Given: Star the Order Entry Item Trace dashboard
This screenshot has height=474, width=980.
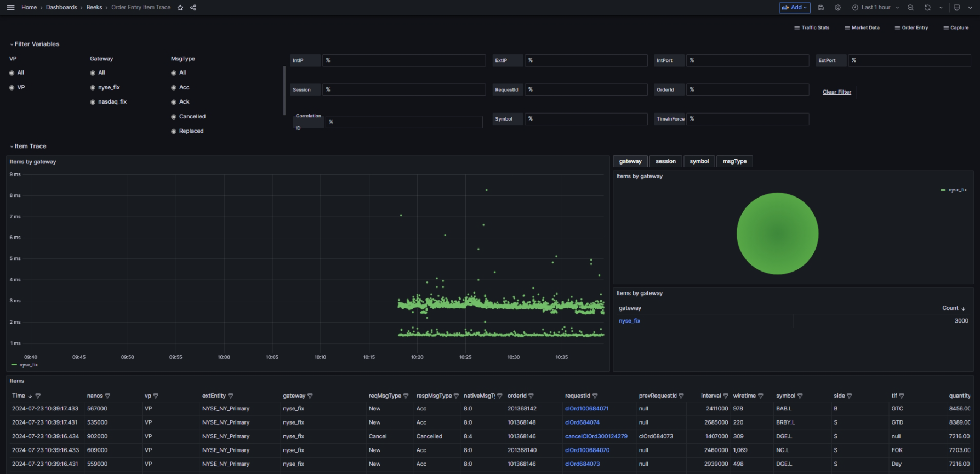Looking at the screenshot, I should click(180, 8).
